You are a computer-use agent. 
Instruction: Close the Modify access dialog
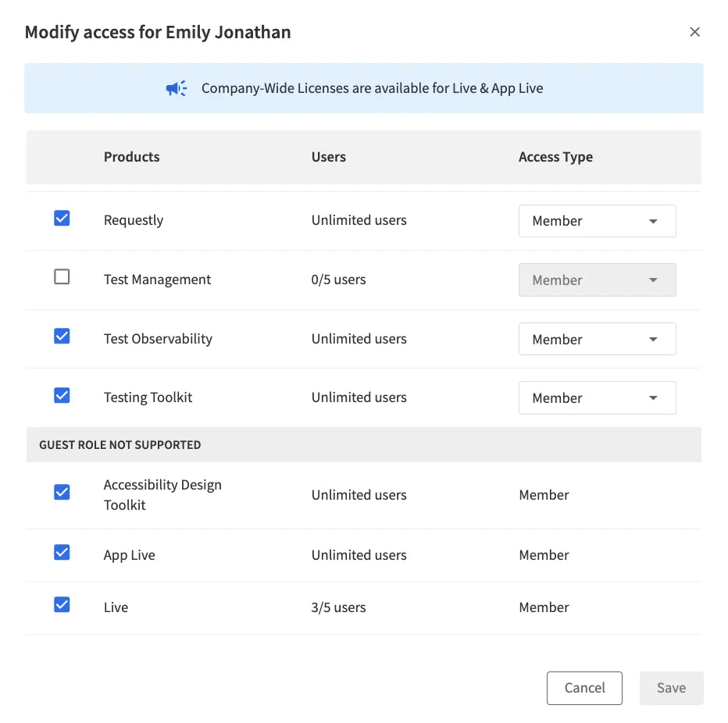pyautogui.click(x=694, y=32)
